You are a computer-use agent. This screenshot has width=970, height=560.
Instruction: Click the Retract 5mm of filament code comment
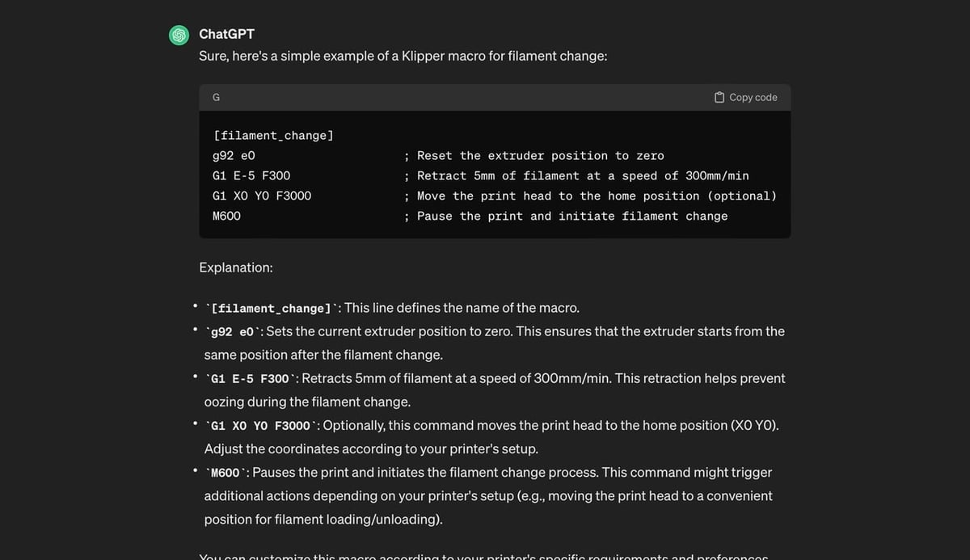582,176
